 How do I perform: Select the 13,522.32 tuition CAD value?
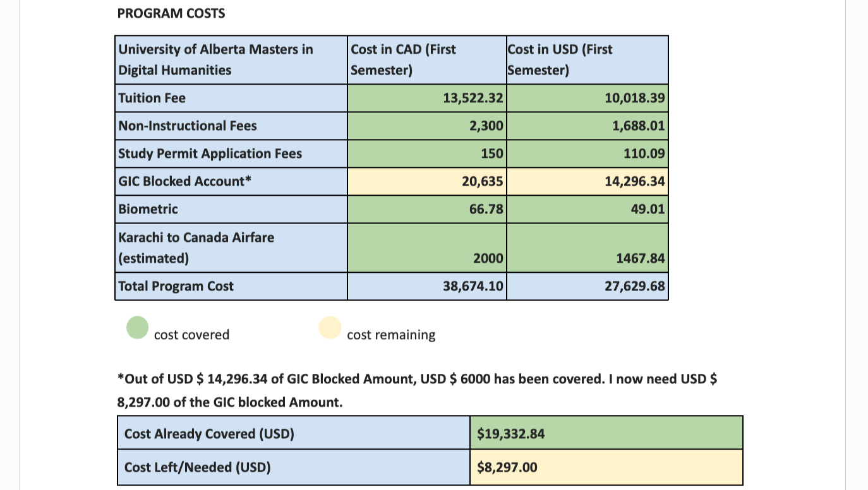(x=473, y=98)
